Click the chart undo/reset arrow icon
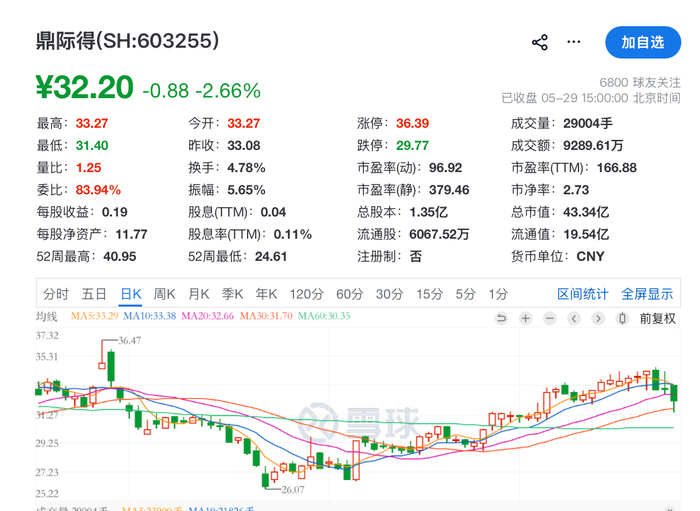Image resolution: width=700 pixels, height=511 pixels. 501,319
